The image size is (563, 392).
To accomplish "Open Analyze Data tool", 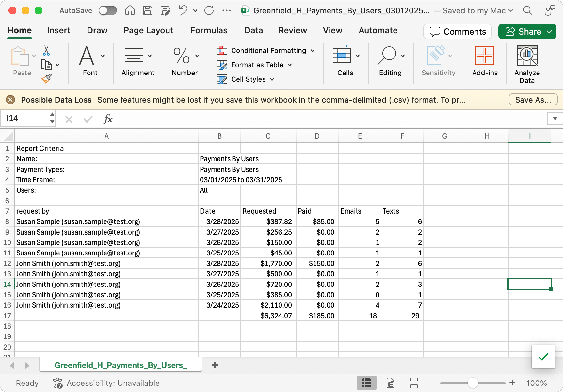I will 527,64.
